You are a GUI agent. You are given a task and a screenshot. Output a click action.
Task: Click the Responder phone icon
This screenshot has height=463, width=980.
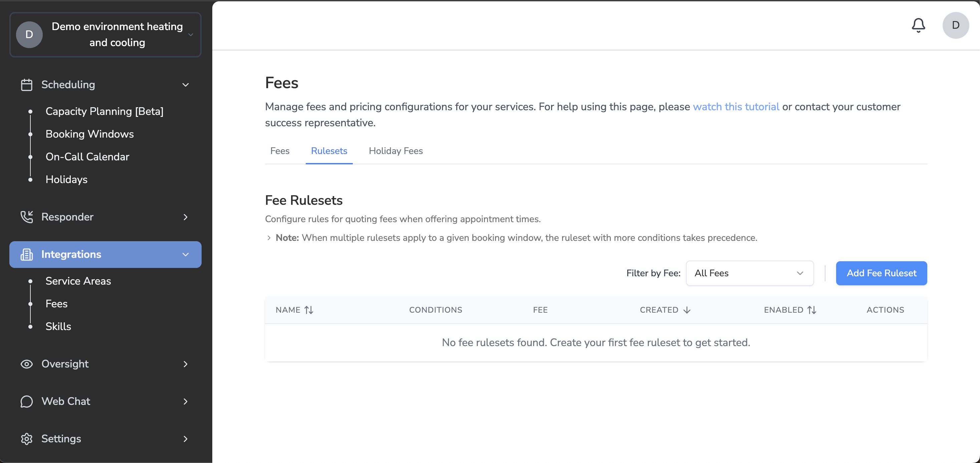[26, 217]
